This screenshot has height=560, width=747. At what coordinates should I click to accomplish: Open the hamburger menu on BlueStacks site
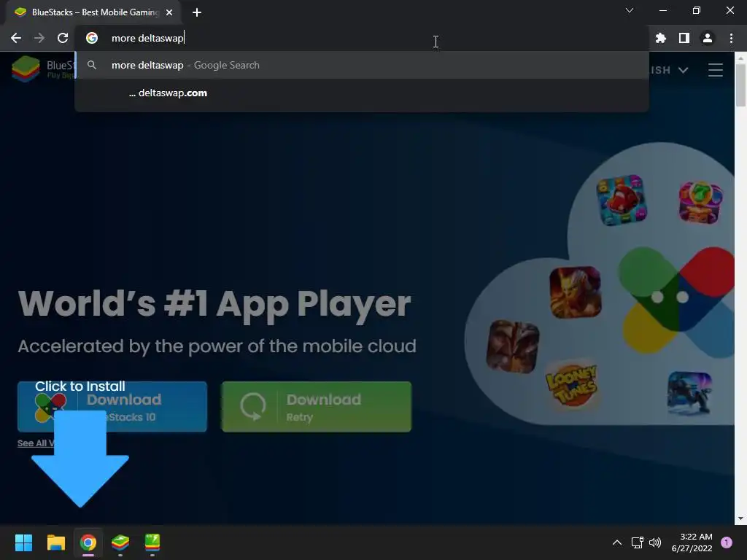715,70
